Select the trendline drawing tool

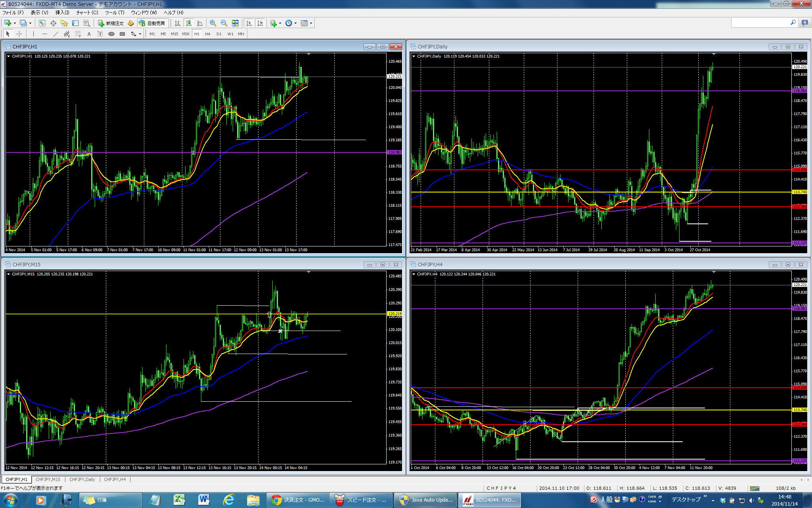[x=56, y=34]
